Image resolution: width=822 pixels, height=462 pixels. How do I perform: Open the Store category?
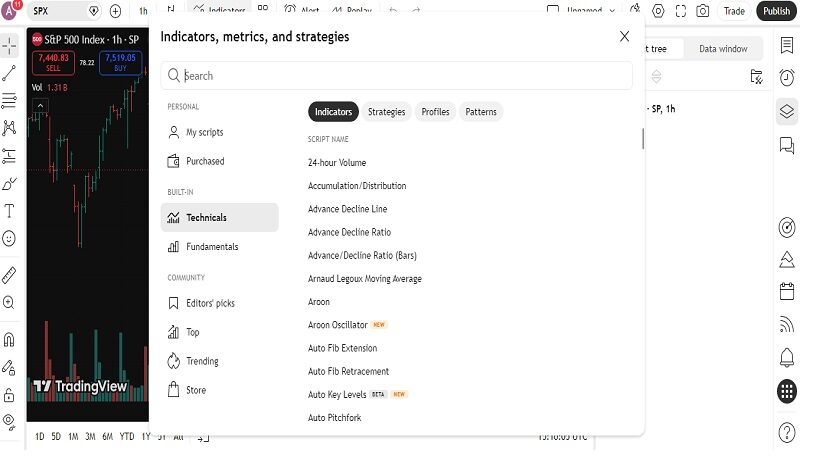pyautogui.click(x=220, y=390)
